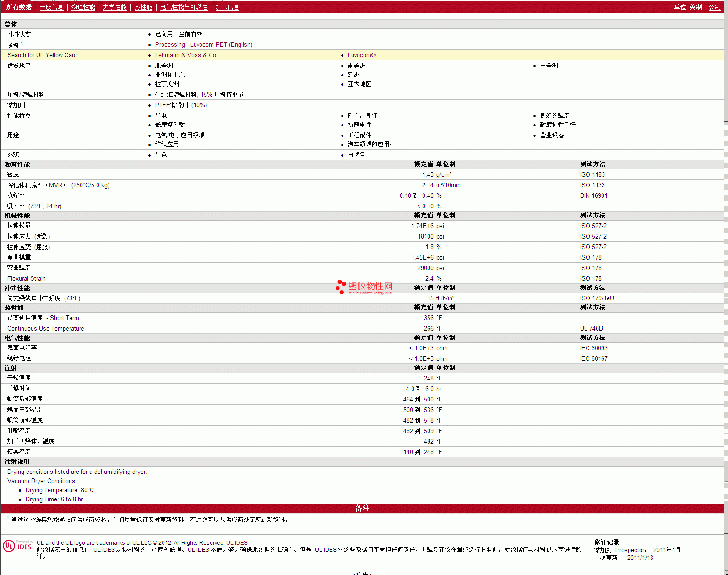Open ISO 1183 test method link

(x=592, y=174)
